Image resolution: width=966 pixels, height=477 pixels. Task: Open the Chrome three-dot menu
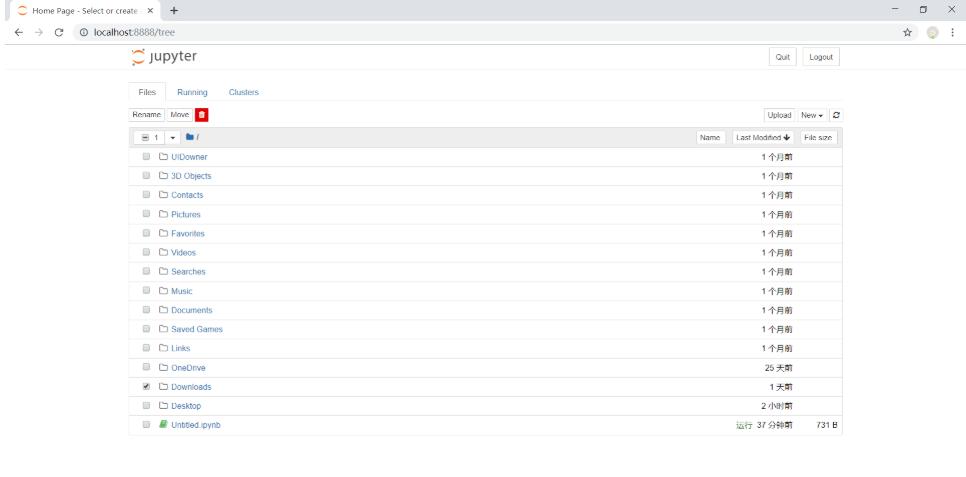click(x=952, y=33)
